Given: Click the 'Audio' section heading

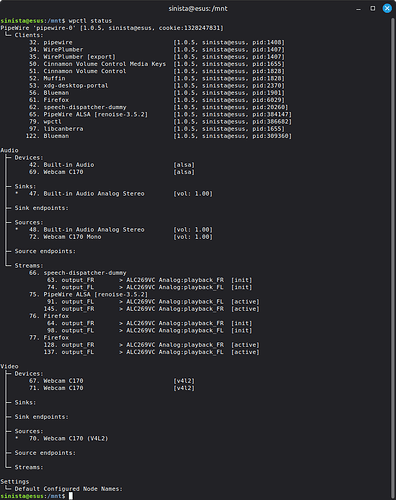Looking at the screenshot, I should (9, 150).
